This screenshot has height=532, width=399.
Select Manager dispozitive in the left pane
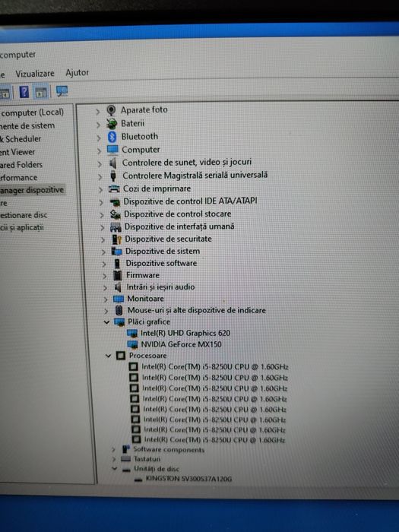[32, 190]
